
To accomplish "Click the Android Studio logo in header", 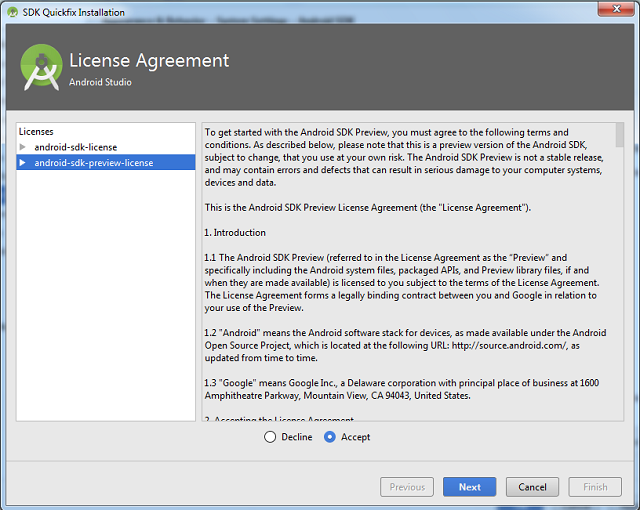I will (x=42, y=67).
